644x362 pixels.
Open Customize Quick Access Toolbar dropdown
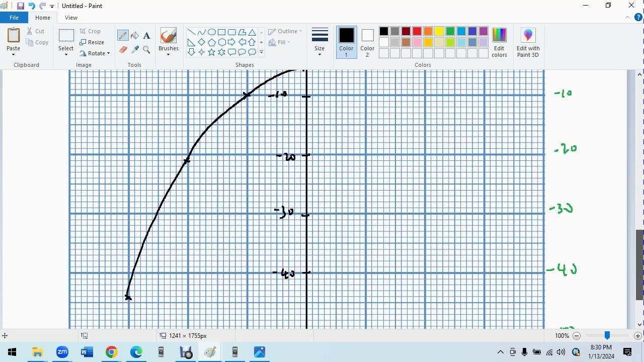[52, 6]
